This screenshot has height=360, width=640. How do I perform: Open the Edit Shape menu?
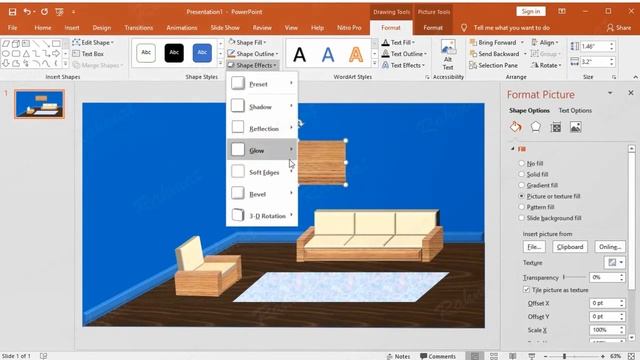(93, 42)
